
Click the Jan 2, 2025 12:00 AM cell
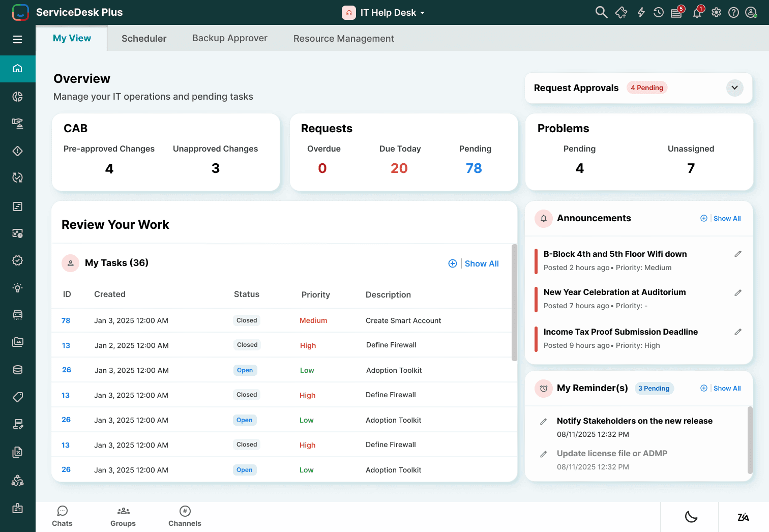point(132,345)
